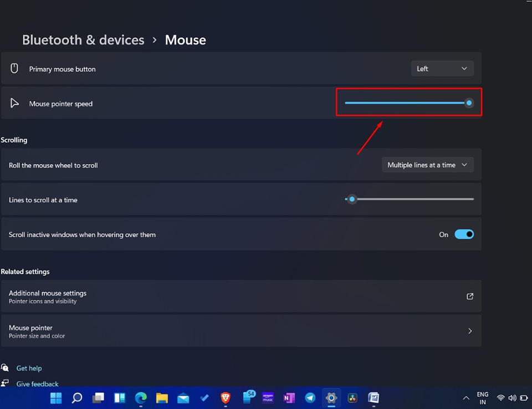Expand the Multiple lines at a time dropdown
Image resolution: width=532 pixels, height=409 pixels.
[x=427, y=165]
